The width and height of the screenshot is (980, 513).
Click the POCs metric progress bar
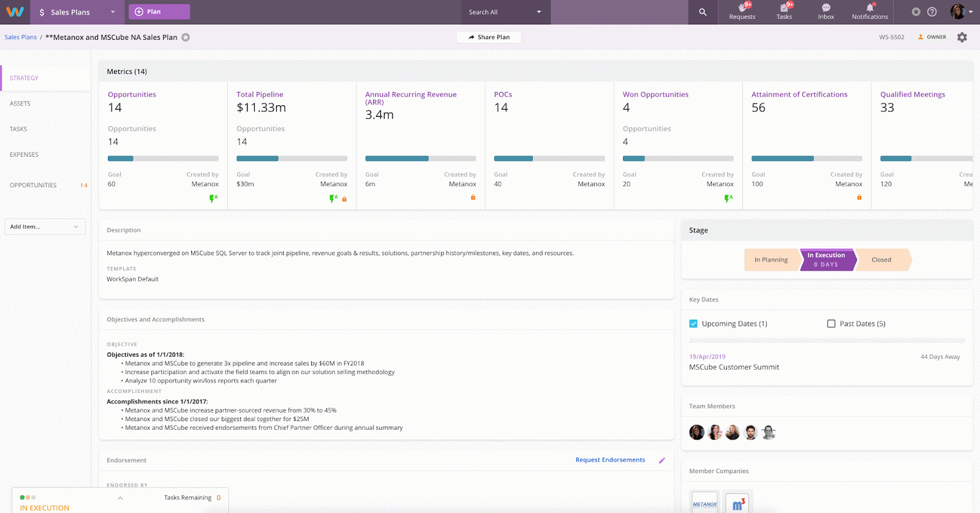[549, 159]
